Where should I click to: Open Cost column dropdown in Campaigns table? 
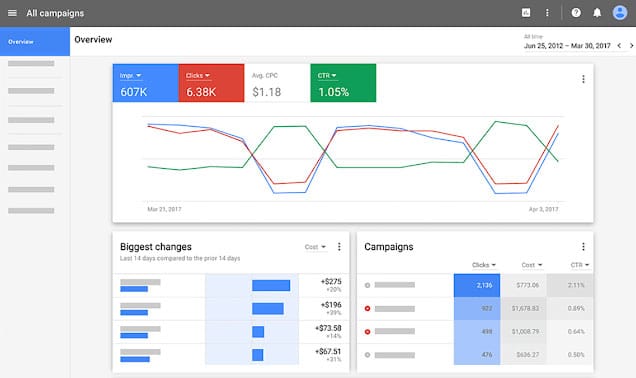[532, 265]
